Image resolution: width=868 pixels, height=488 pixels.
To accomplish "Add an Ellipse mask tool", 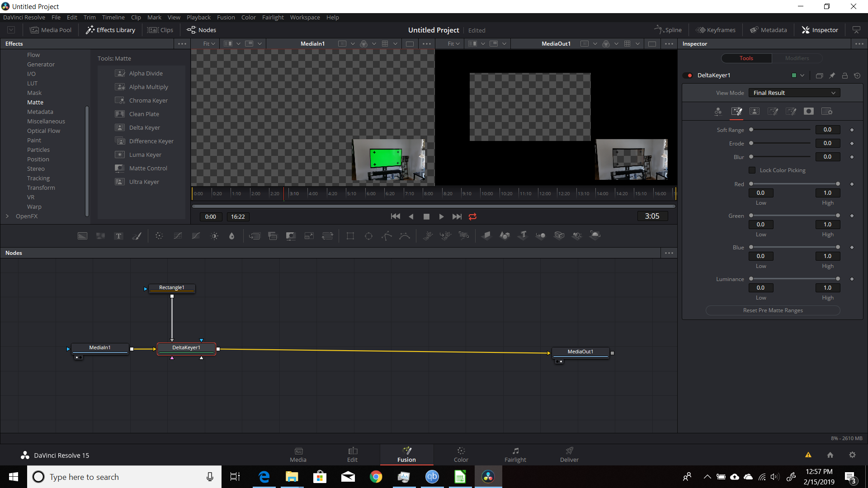I will [368, 236].
